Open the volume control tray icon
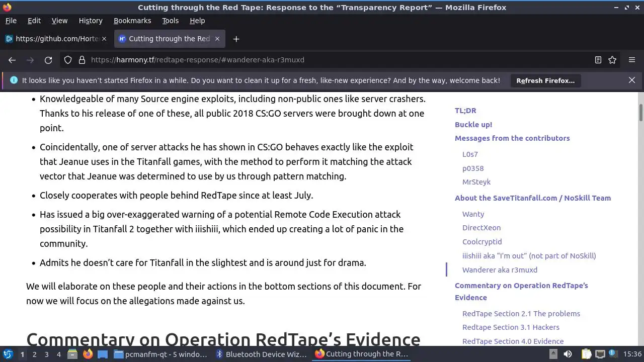 568,354
